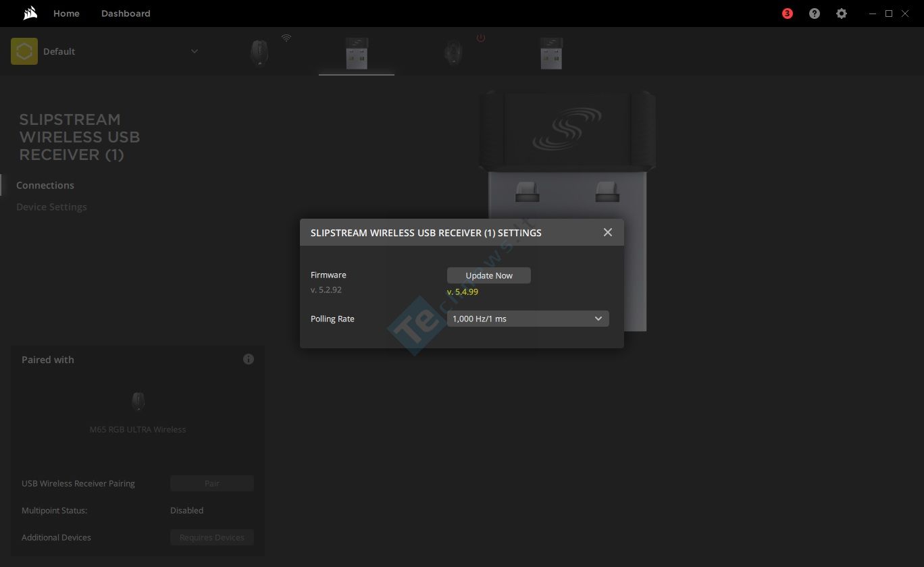This screenshot has height=567, width=924.
Task: Open the help question mark icon
Action: [815, 13]
